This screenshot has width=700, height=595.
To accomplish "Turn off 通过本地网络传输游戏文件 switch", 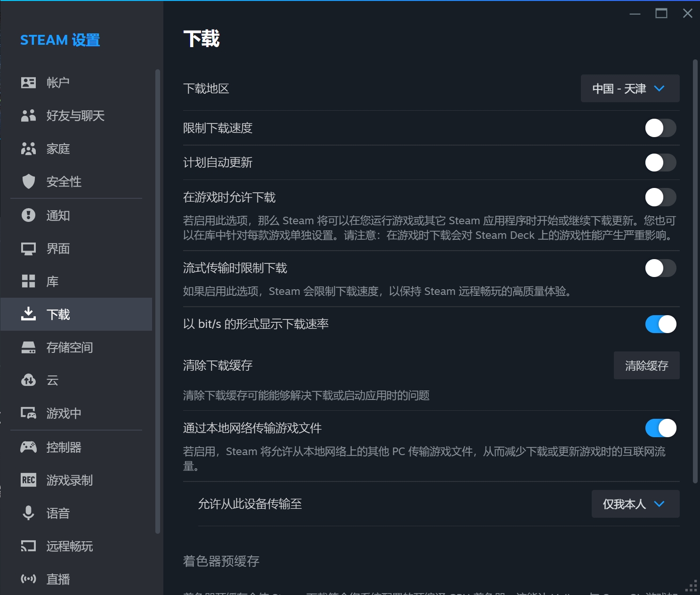I will coord(660,428).
